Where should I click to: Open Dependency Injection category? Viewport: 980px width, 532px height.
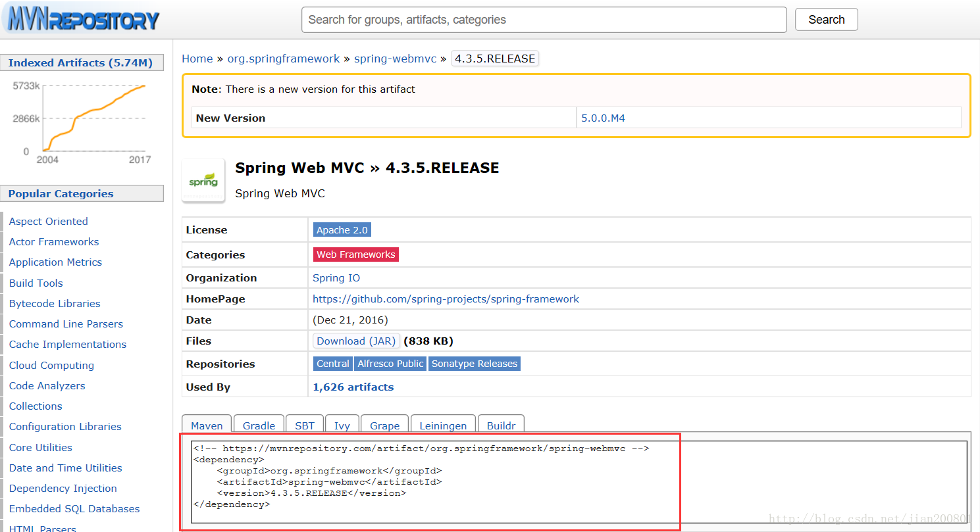pos(63,489)
